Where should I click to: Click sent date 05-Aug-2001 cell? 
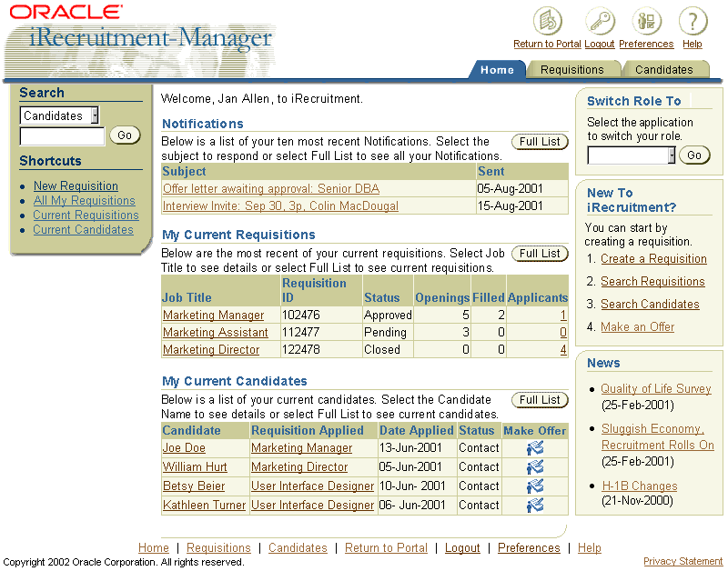click(x=521, y=189)
